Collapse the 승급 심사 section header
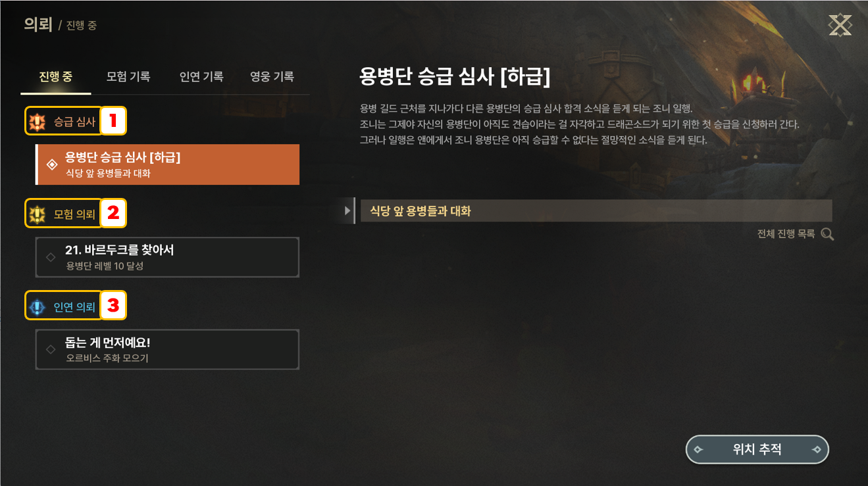 64,121
